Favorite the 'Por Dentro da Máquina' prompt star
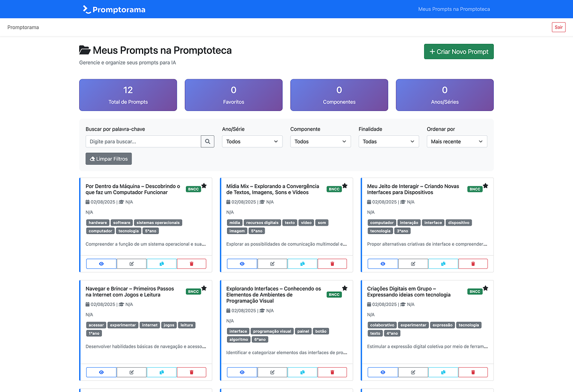Image resolution: width=573 pixels, height=392 pixels. coord(204,186)
